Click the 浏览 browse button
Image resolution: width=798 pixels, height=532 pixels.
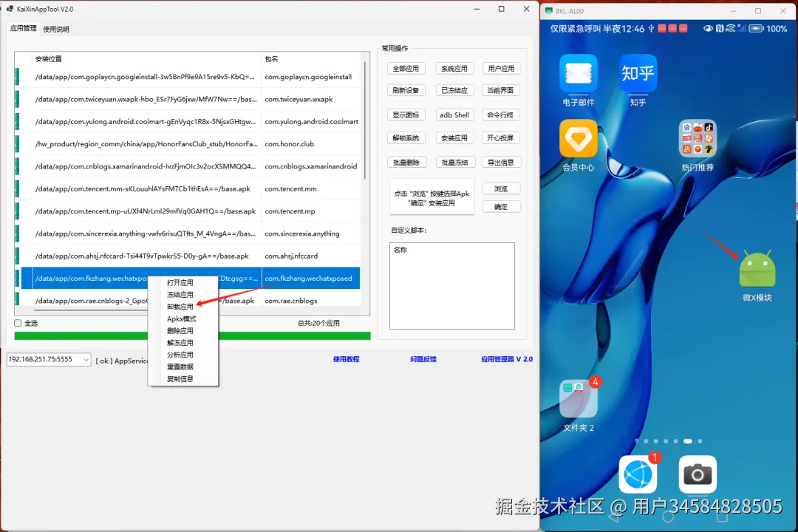[x=501, y=188]
